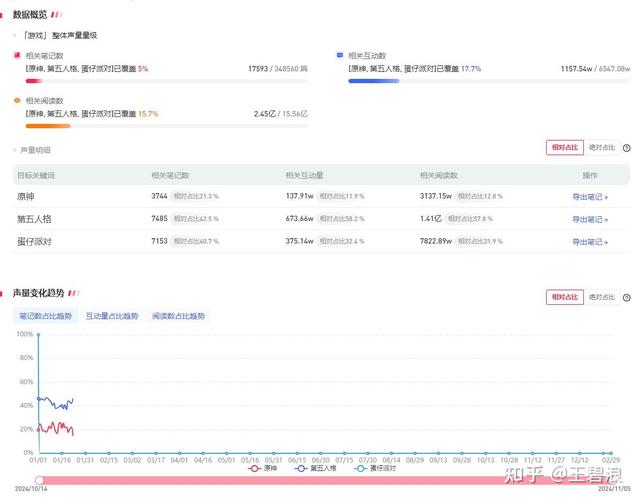Image resolution: width=639 pixels, height=500 pixels.
Task: Export notes for the 原神 row
Action: coord(589,197)
